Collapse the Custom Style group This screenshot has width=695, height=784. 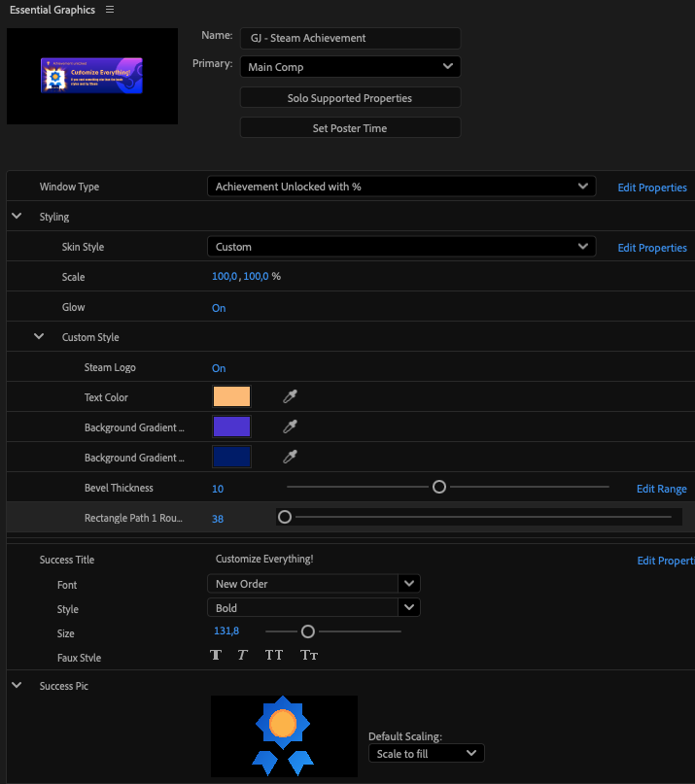(x=39, y=336)
